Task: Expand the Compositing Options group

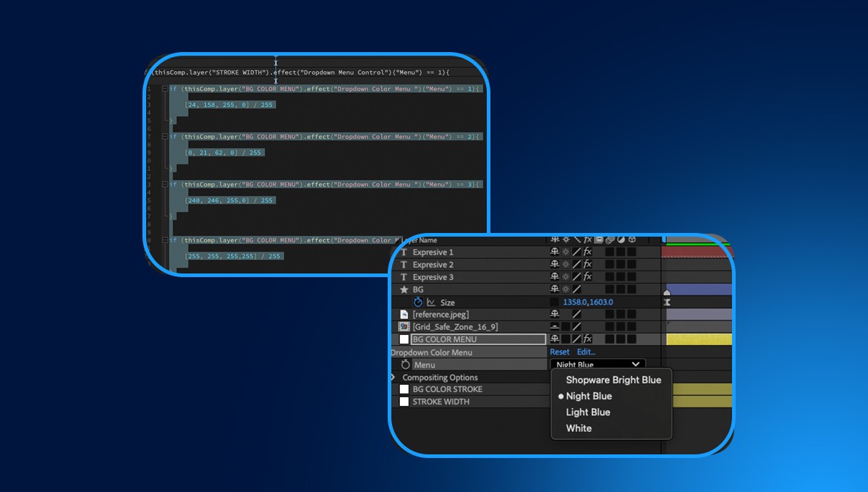Action: [393, 378]
